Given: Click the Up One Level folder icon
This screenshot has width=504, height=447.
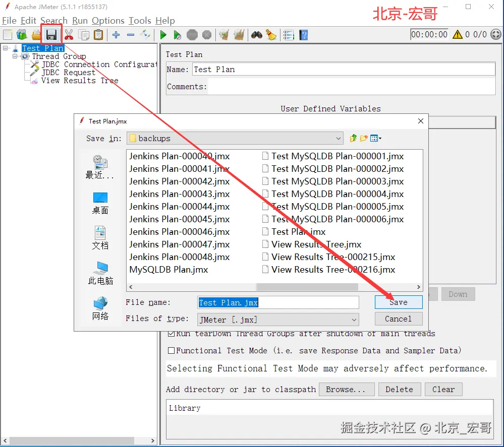Looking at the screenshot, I should pos(353,138).
